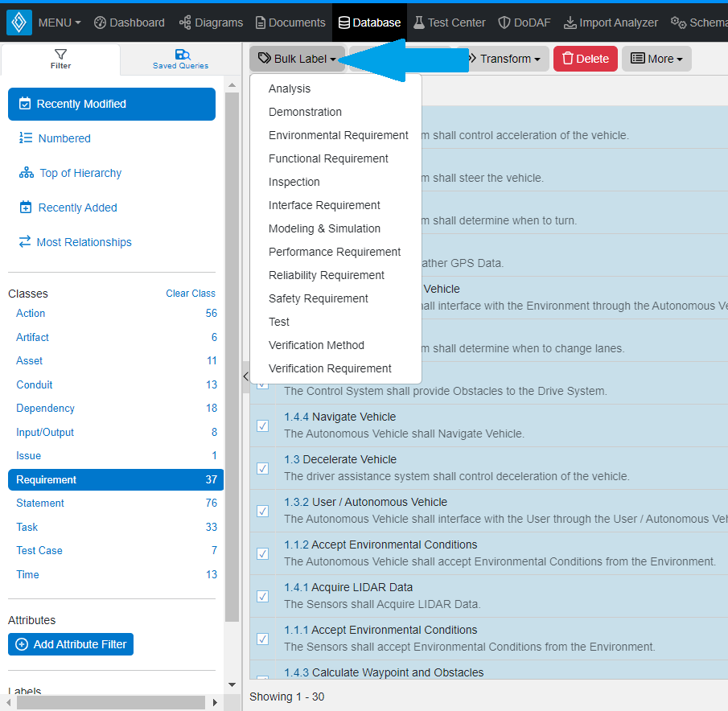Click the Clear Class link
Screen dimensions: 728x711
(191, 293)
